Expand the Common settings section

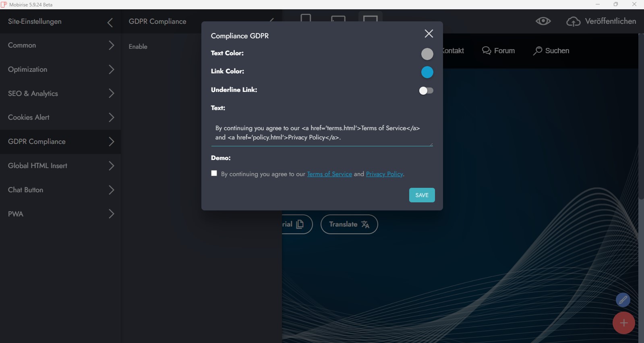[x=111, y=45]
